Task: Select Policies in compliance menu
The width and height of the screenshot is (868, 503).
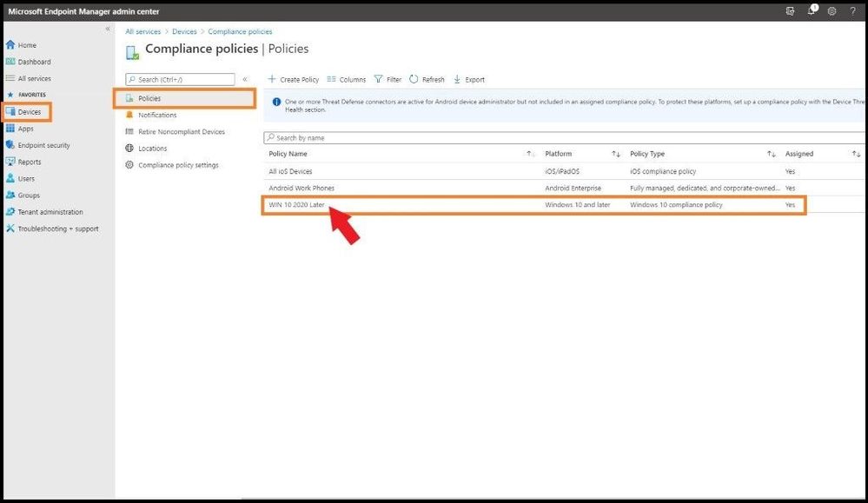Action: [185, 98]
